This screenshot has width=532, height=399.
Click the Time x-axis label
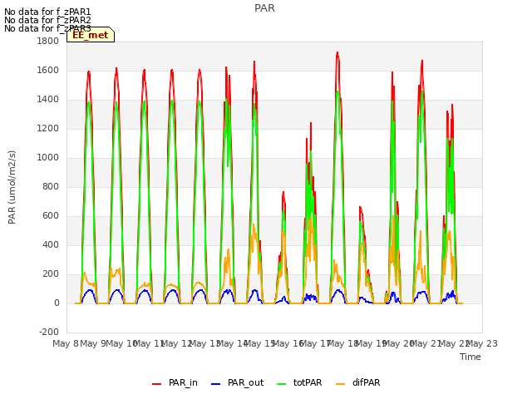pos(470,357)
